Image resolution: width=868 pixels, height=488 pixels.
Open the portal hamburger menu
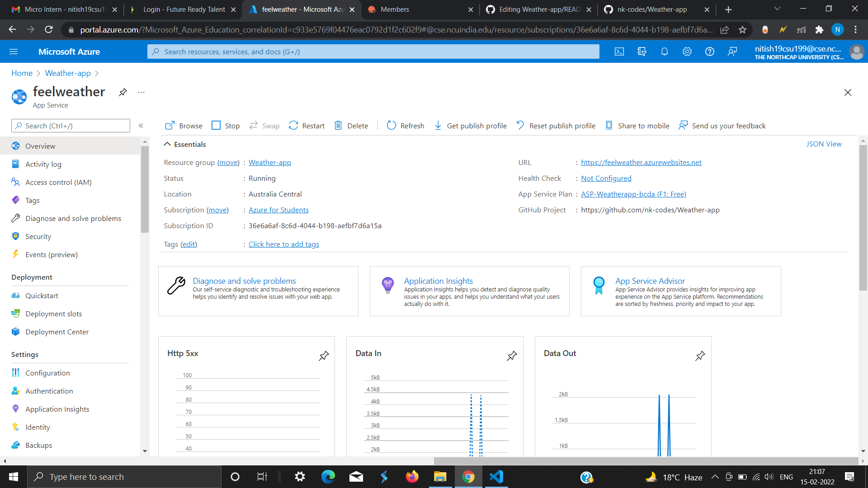14,52
